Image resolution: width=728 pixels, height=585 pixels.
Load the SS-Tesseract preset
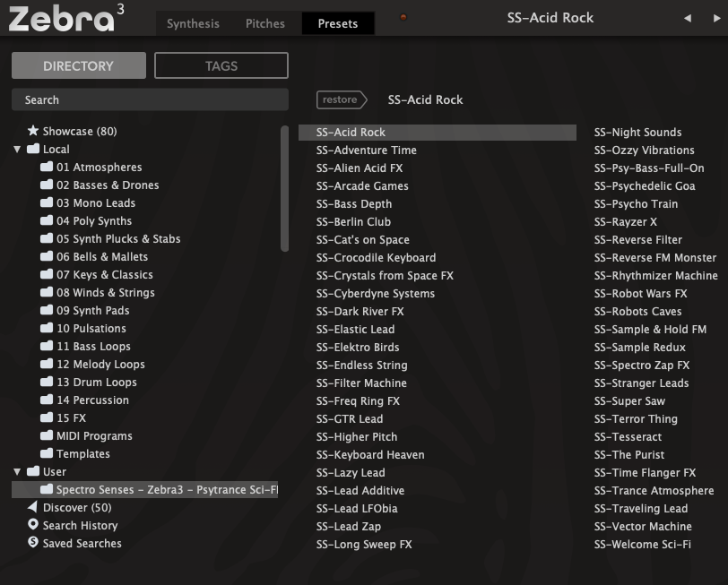(628, 436)
